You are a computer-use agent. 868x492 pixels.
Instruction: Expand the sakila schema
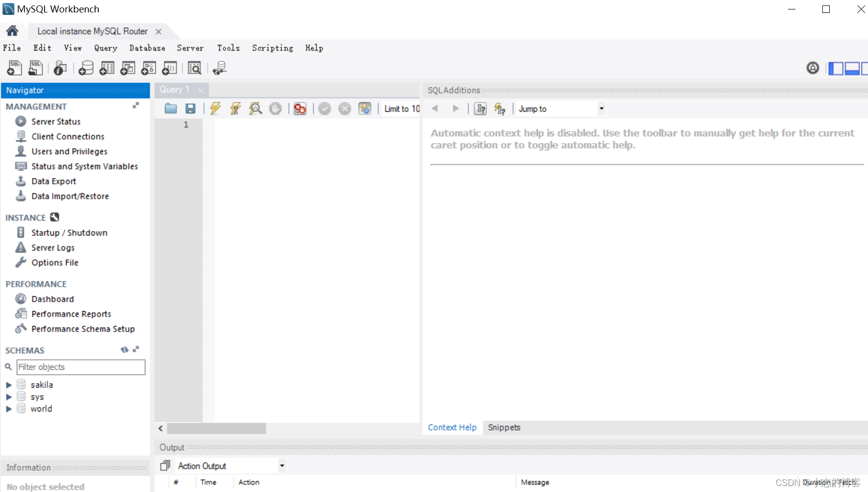[8, 385]
